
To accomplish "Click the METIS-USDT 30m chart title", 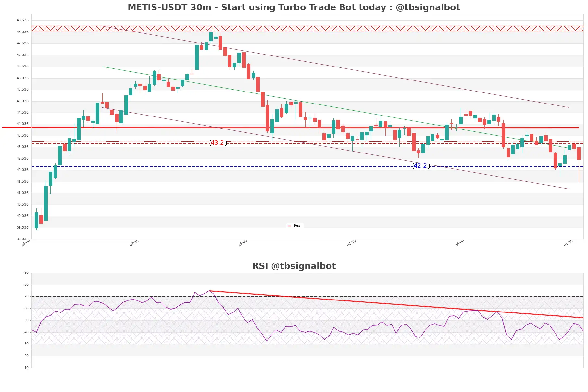I will [294, 7].
